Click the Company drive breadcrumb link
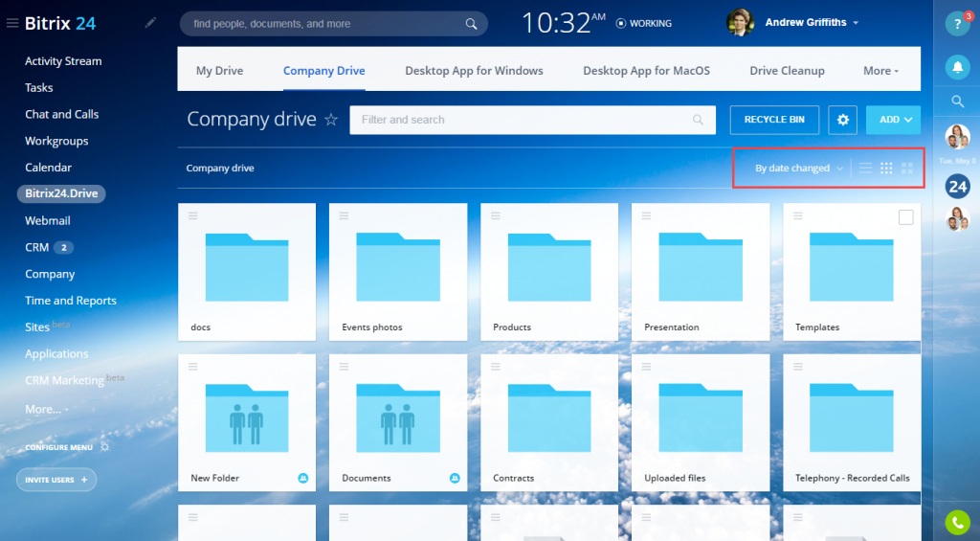 pos(220,168)
